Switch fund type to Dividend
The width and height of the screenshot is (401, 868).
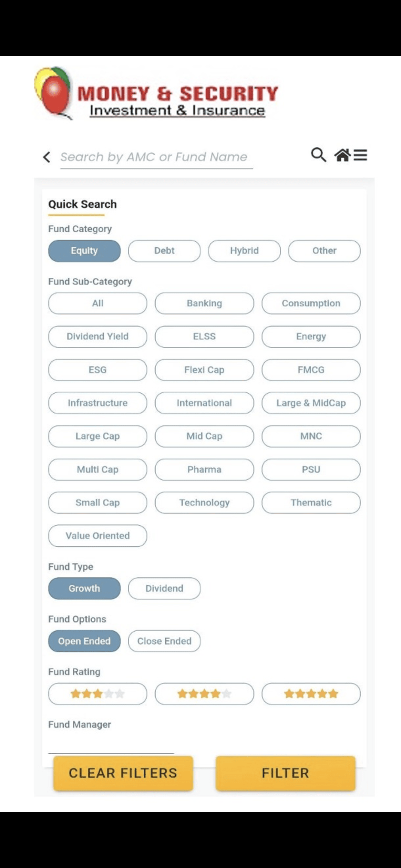[x=164, y=588]
